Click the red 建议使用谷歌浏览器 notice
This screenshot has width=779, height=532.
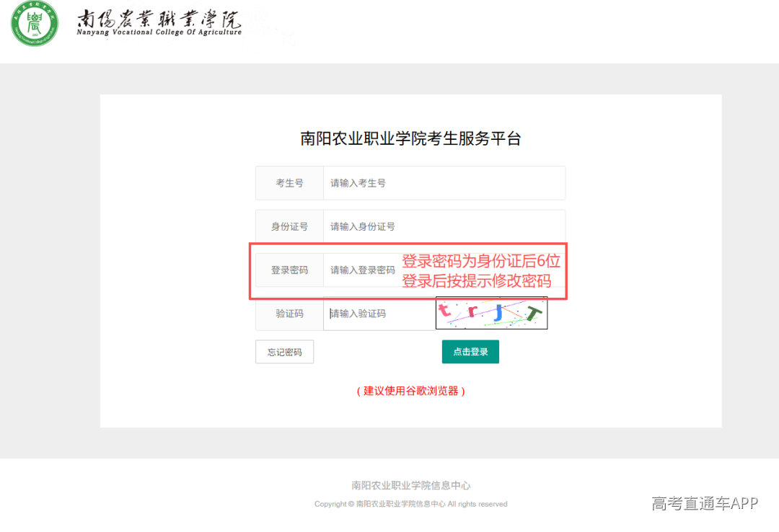410,391
